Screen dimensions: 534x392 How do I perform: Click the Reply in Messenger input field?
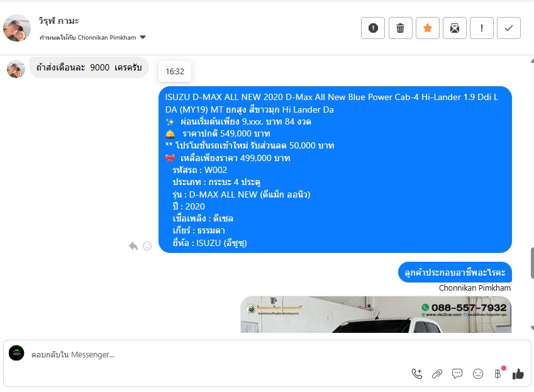(x=218, y=355)
